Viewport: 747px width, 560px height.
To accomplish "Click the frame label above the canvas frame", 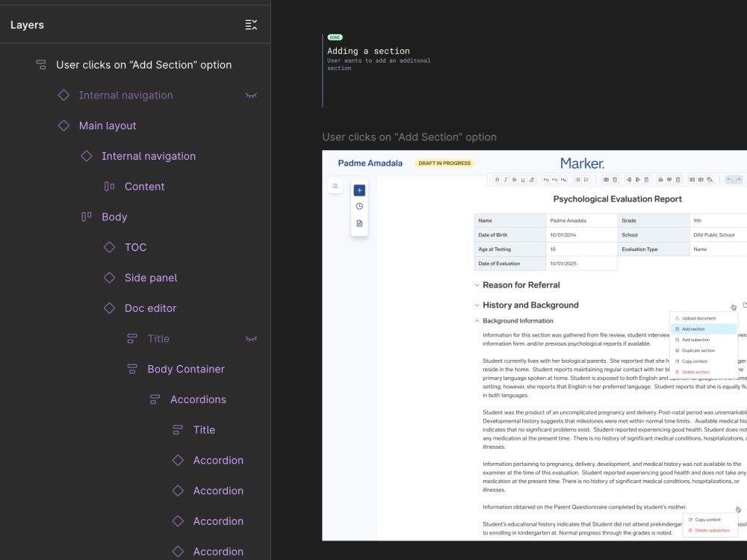I will coord(409,137).
